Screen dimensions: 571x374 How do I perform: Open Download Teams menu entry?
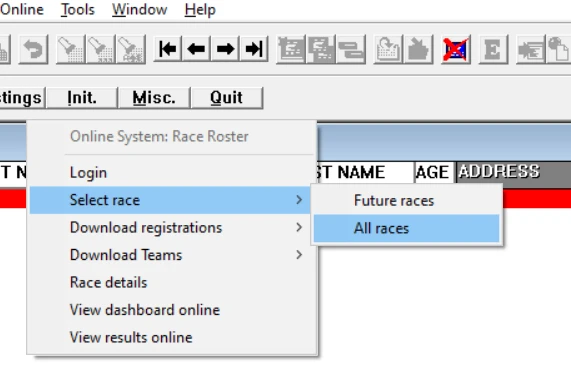170,255
